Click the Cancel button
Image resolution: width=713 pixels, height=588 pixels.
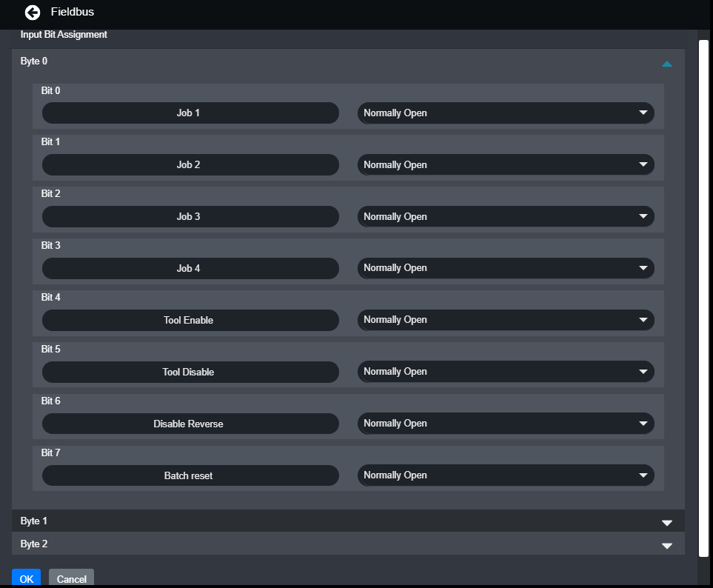tap(71, 578)
